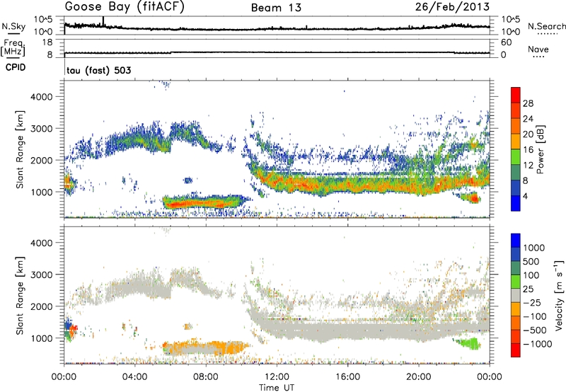Click "3000" on velocity panel range axis

click(x=42, y=275)
